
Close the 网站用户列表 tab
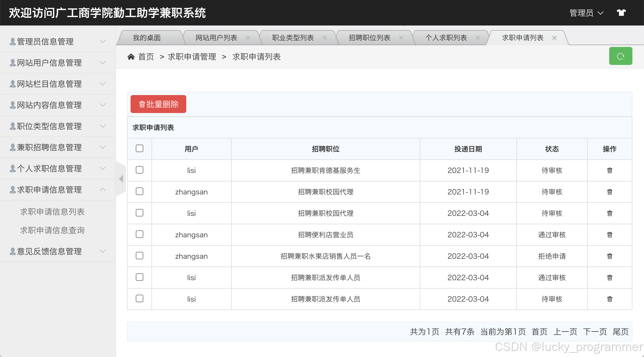248,38
